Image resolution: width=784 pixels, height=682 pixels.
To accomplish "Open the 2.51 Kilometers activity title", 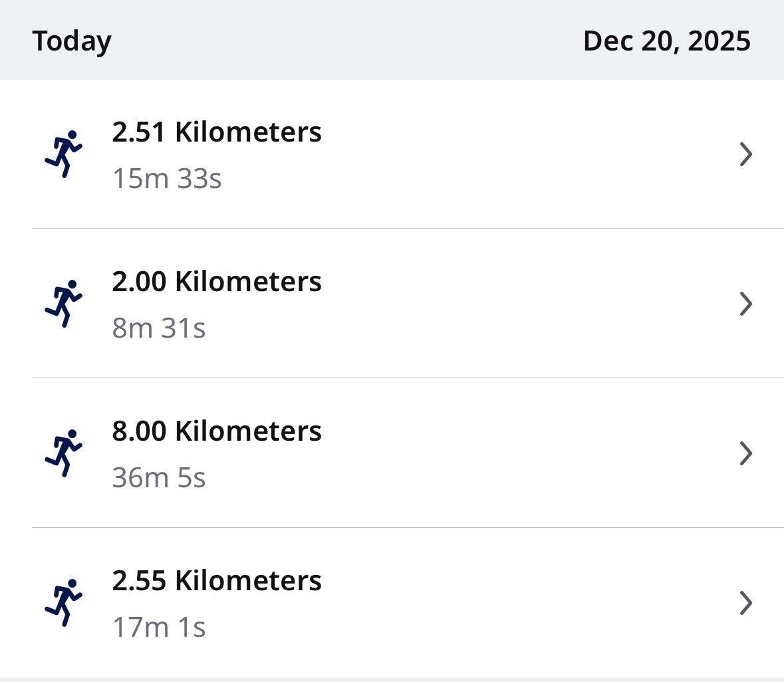I will pos(217,132).
